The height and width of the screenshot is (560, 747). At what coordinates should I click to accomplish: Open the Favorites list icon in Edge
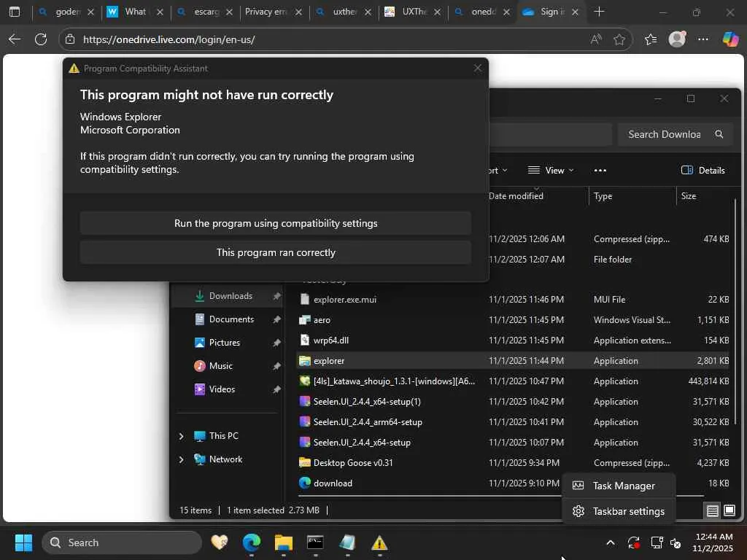pyautogui.click(x=651, y=39)
